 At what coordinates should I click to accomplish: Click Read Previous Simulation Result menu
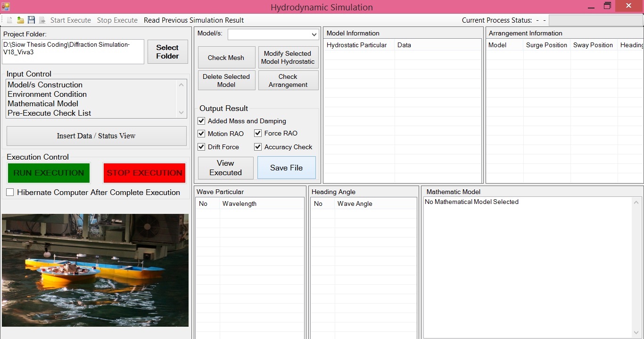click(x=194, y=20)
